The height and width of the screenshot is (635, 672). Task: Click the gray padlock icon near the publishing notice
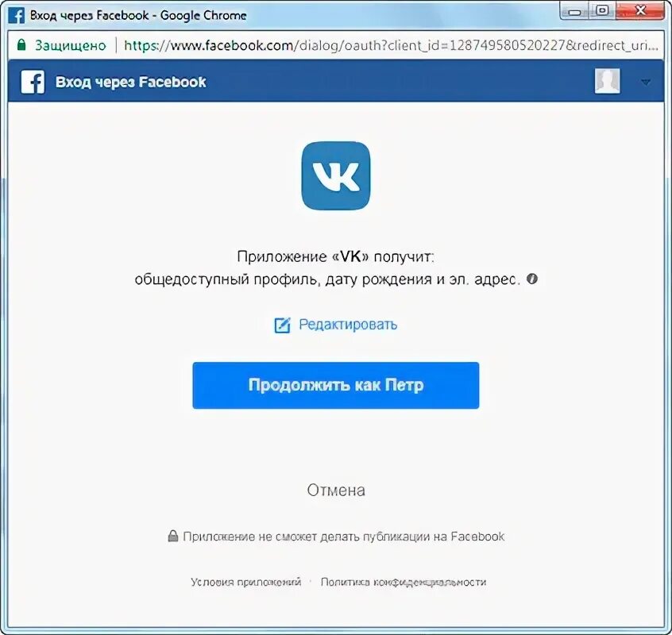pyautogui.click(x=172, y=536)
